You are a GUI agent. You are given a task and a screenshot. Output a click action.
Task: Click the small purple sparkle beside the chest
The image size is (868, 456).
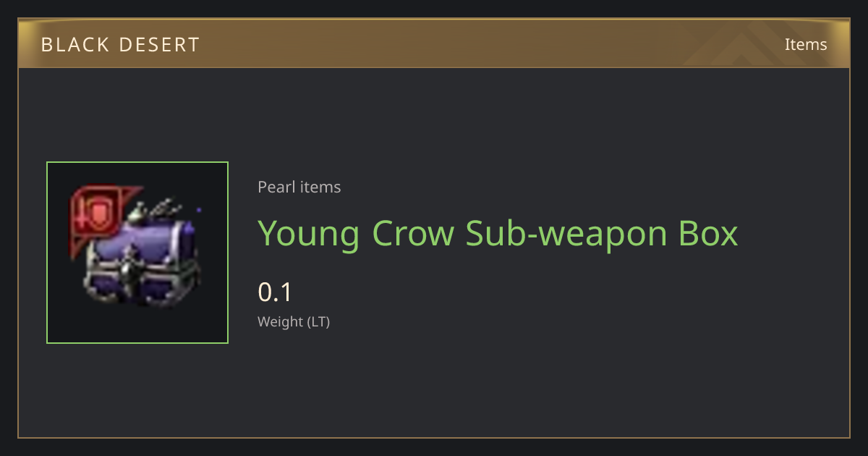click(x=199, y=211)
